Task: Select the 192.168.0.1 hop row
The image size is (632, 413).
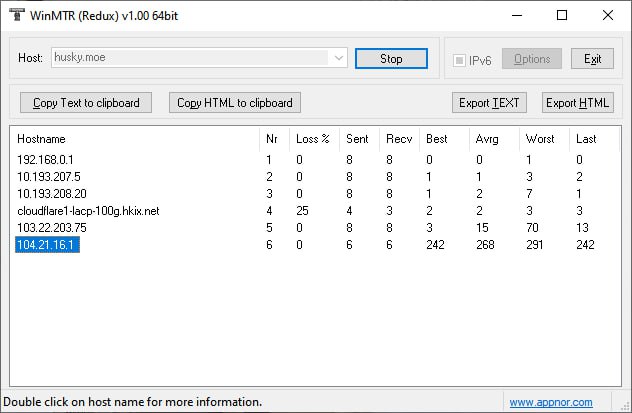Action: pos(45,160)
